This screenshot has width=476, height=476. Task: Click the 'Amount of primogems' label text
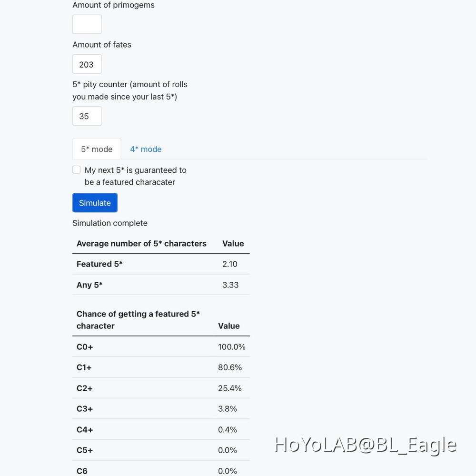coord(113,5)
